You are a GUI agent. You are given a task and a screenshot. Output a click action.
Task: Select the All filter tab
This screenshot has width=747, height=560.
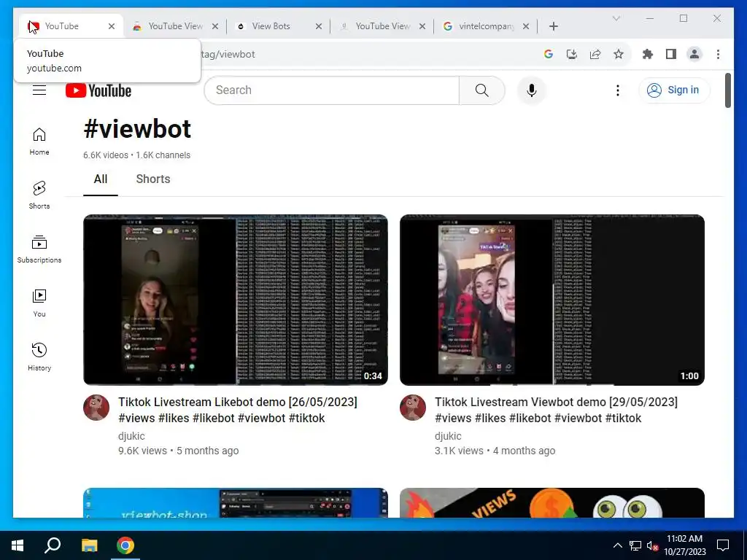[x=101, y=179]
